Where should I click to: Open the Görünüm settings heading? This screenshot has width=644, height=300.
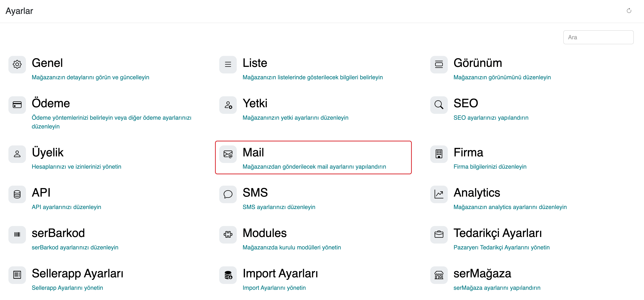click(x=478, y=63)
